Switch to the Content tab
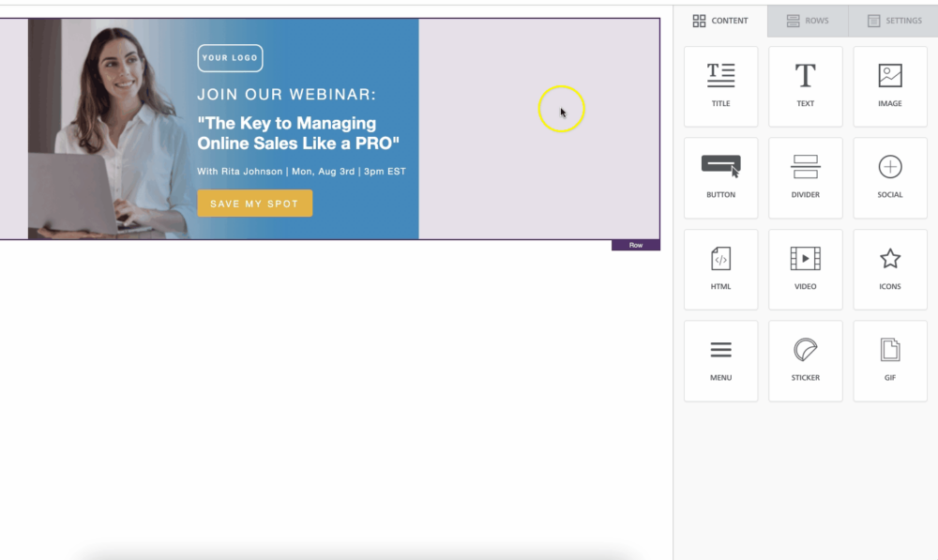The image size is (938, 560). click(720, 21)
